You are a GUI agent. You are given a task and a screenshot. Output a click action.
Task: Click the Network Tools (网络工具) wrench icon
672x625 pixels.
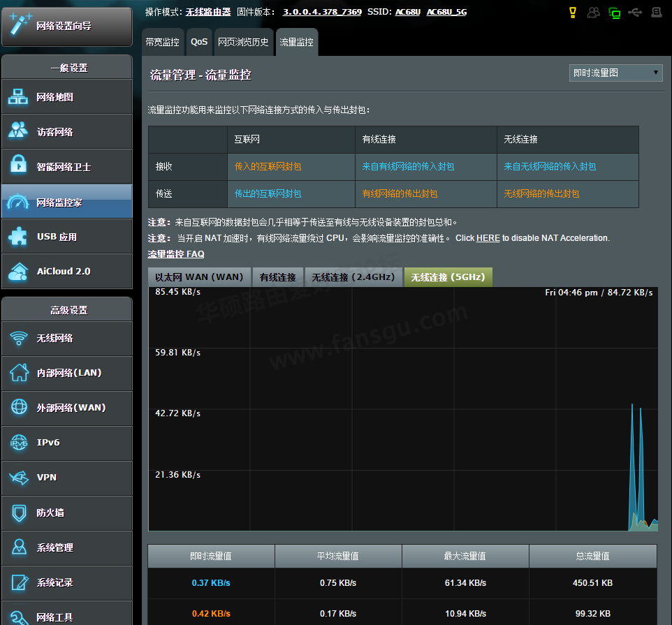coord(19,617)
